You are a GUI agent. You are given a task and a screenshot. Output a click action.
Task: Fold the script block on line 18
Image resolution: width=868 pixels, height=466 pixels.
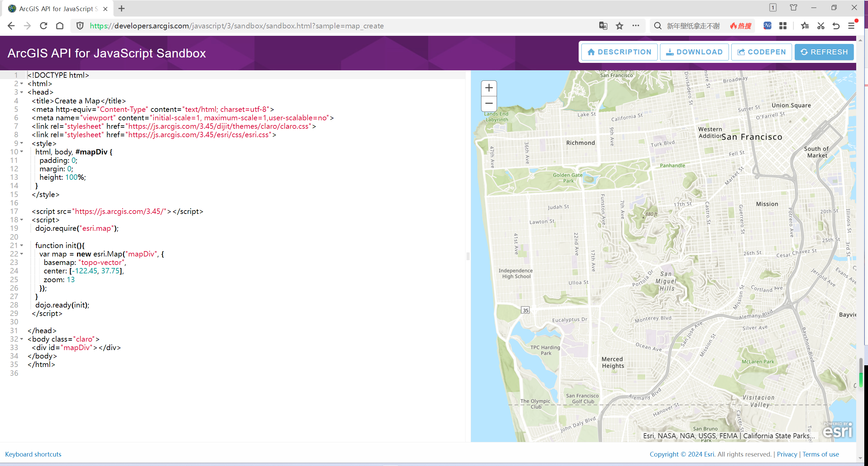pos(22,220)
